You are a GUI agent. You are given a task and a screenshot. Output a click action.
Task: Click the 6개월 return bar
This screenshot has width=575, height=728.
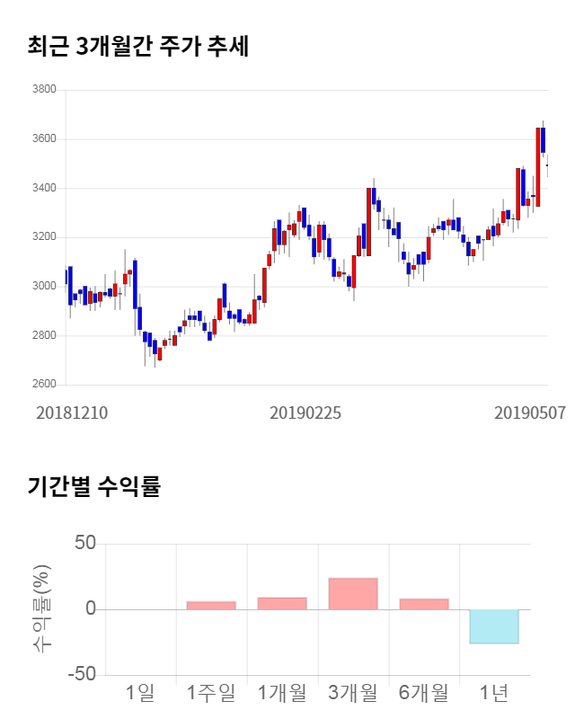pyautogui.click(x=423, y=604)
